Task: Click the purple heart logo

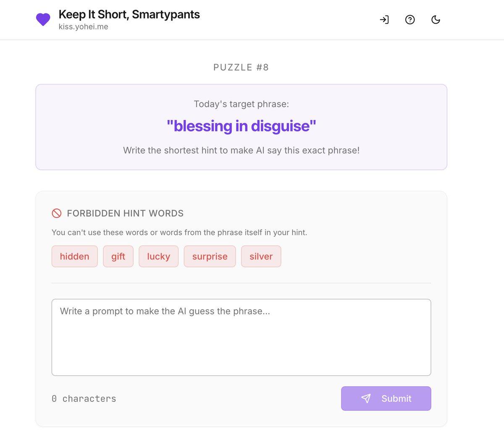Action: pos(43,19)
